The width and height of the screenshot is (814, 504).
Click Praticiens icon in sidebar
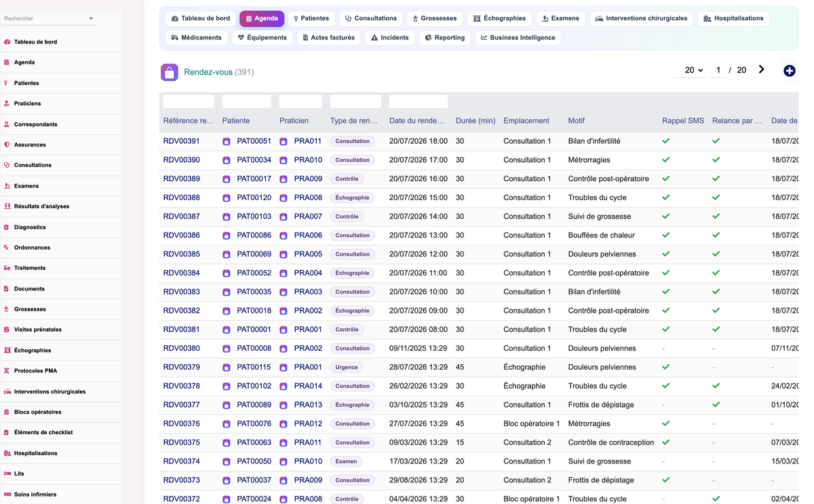pyautogui.click(x=7, y=104)
